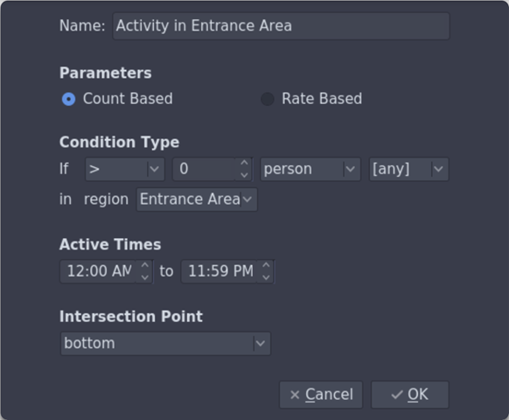Image resolution: width=509 pixels, height=420 pixels.
Task: Select the Count Based radio button
Action: (x=68, y=99)
